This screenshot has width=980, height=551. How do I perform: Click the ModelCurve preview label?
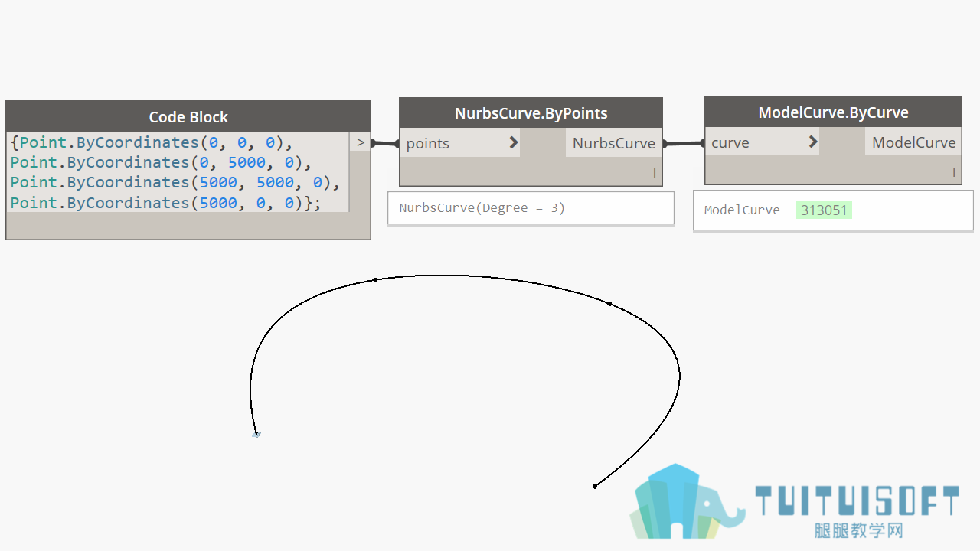[742, 210]
